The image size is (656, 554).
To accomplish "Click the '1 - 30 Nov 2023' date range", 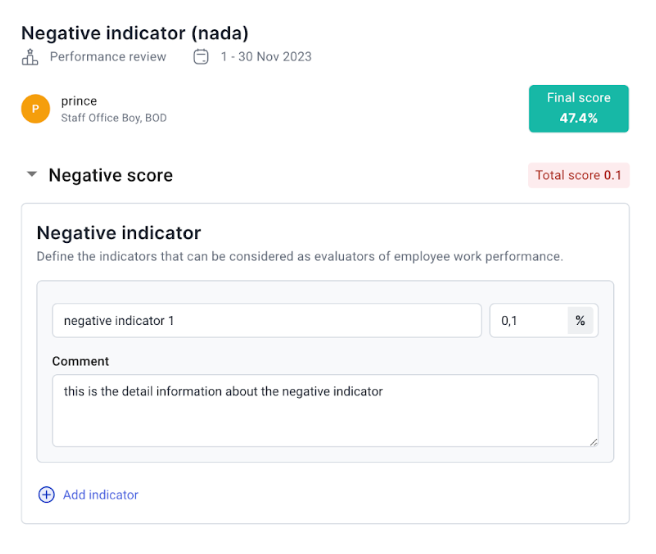I will 266,57.
